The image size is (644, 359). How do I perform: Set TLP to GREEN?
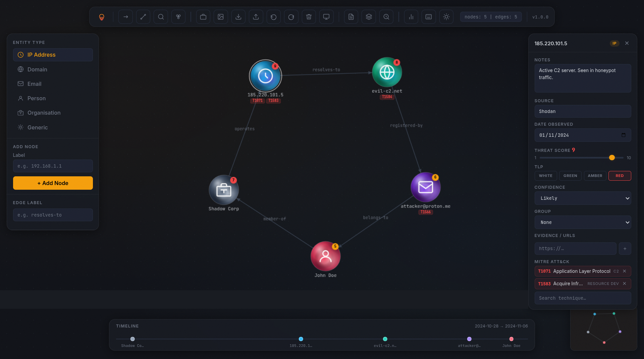pyautogui.click(x=570, y=176)
